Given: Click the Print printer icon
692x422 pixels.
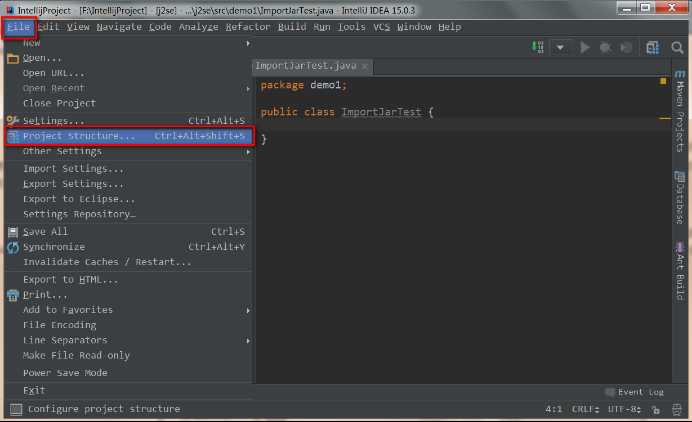Looking at the screenshot, I should click(13, 295).
